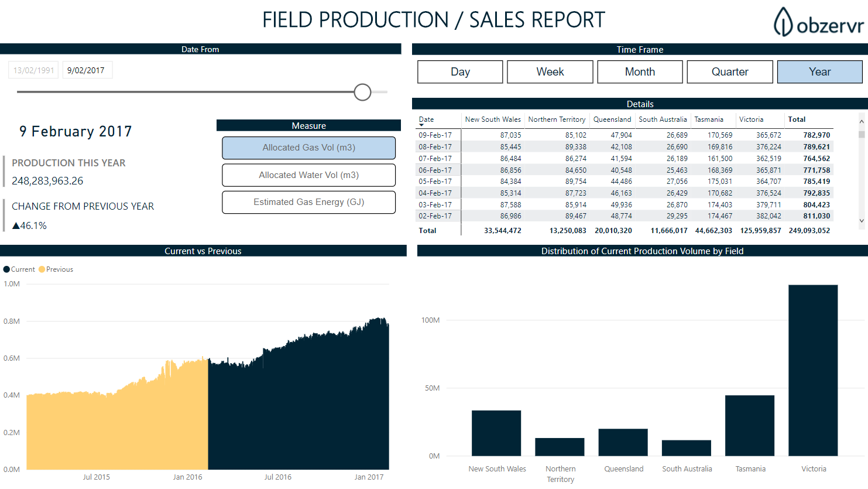Screen dimensions: 868x489
Task: Click the Current legend dark dot
Action: (x=6, y=269)
